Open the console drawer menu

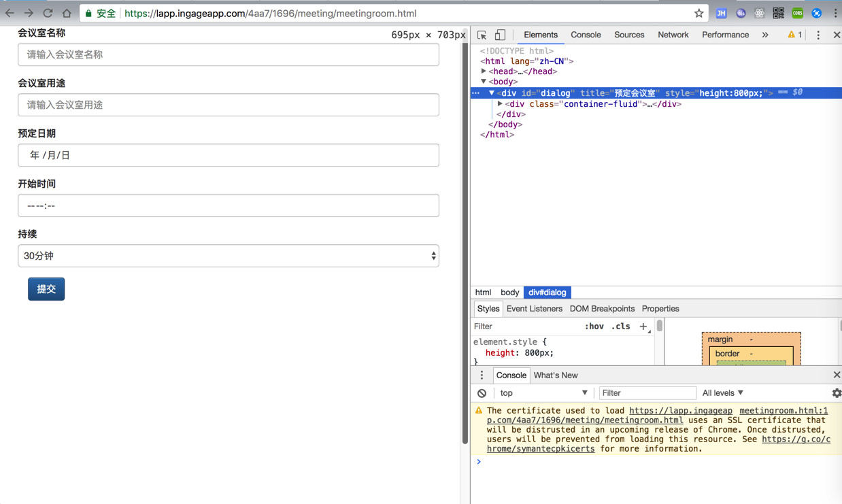pos(482,375)
